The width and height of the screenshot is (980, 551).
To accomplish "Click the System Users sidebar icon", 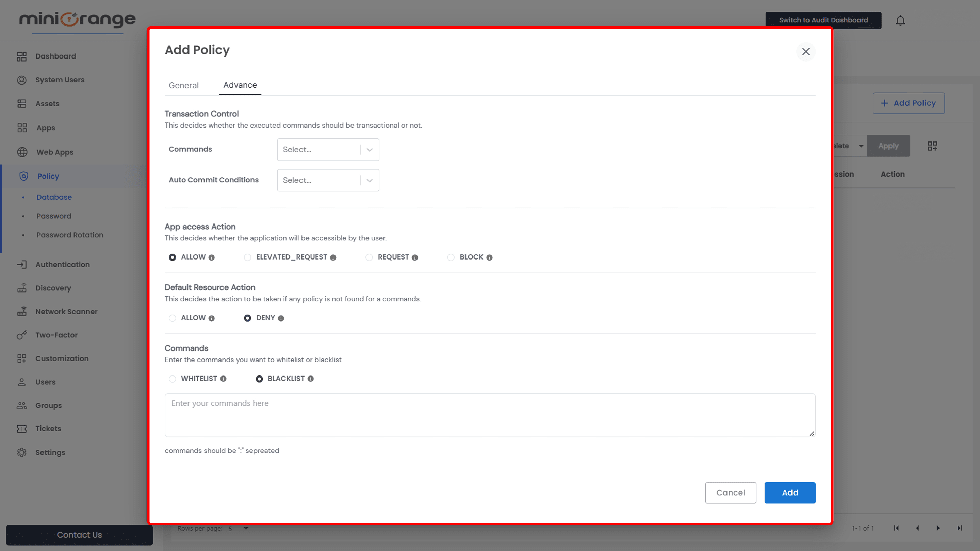I will tap(22, 80).
